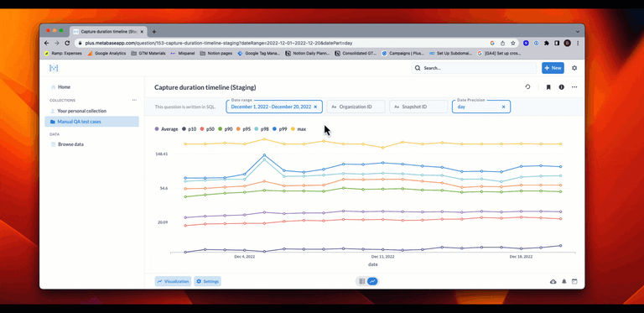Toggle the p10 legend series
The width and height of the screenshot is (644, 313).
pos(189,129)
